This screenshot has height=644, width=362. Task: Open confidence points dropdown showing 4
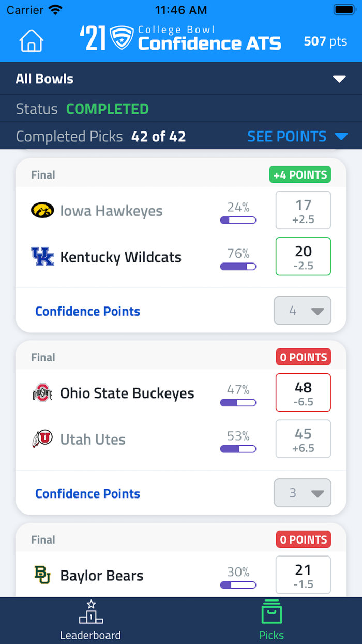[303, 311]
